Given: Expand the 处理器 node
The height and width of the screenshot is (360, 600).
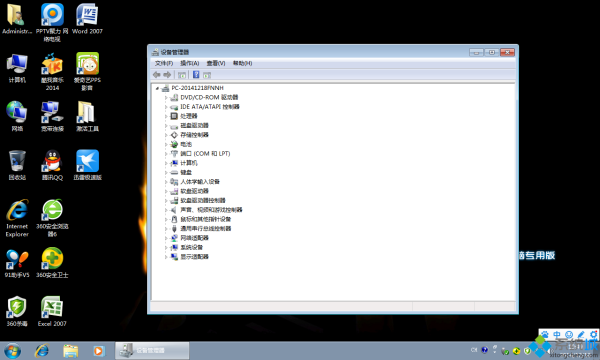Looking at the screenshot, I should pyautogui.click(x=166, y=116).
